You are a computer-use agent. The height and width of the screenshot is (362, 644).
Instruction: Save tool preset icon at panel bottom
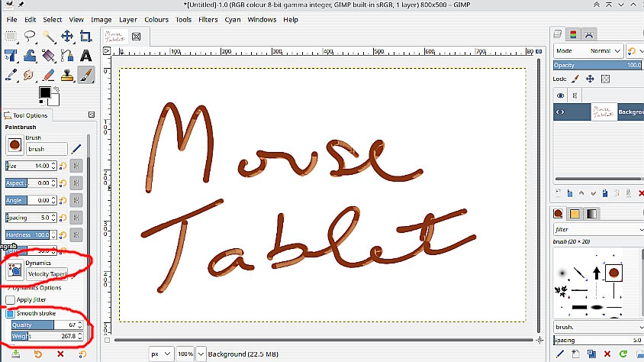coord(15,354)
